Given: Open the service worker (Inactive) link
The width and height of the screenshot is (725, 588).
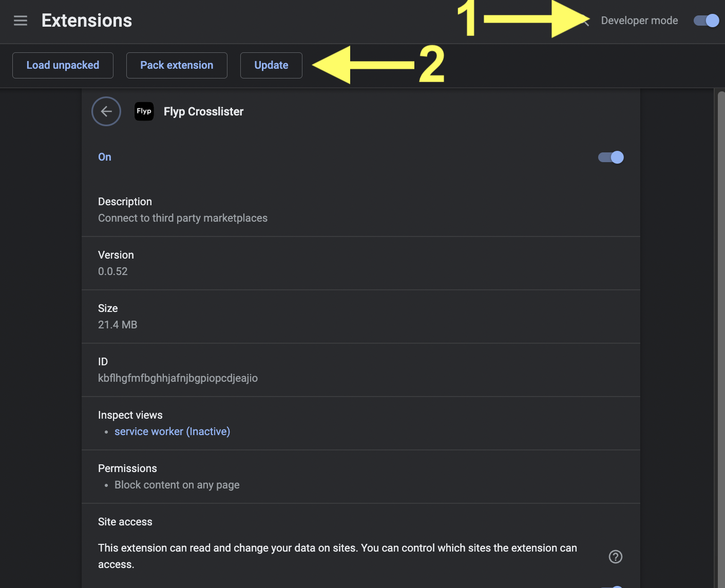Looking at the screenshot, I should 172,432.
